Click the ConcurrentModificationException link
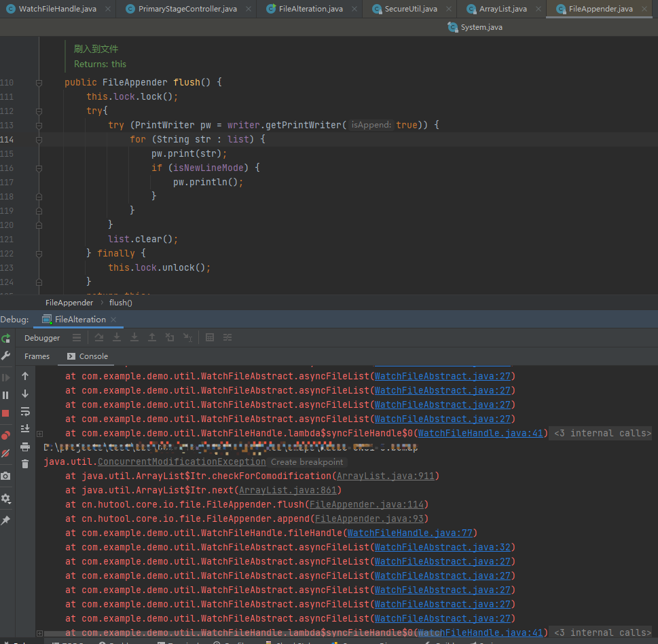Viewport: 658px width, 644px height. point(182,461)
